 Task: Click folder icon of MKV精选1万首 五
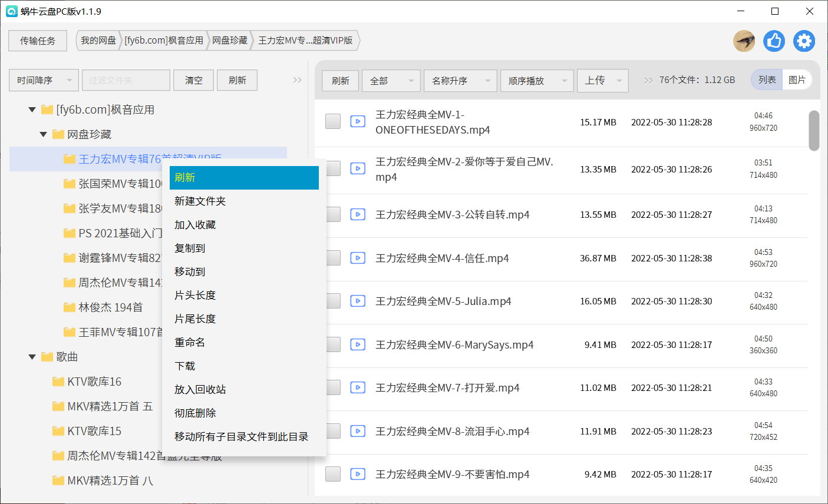pyautogui.click(x=58, y=406)
